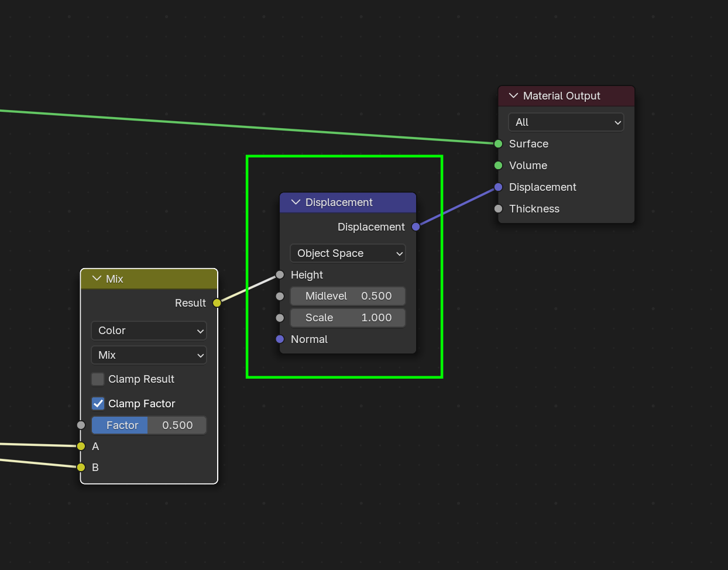
Task: Click the Surface input socket on Material Output
Action: (498, 144)
